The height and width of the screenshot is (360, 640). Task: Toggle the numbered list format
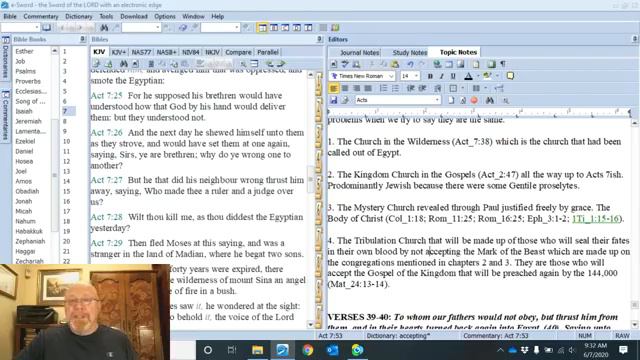[x=383, y=88]
